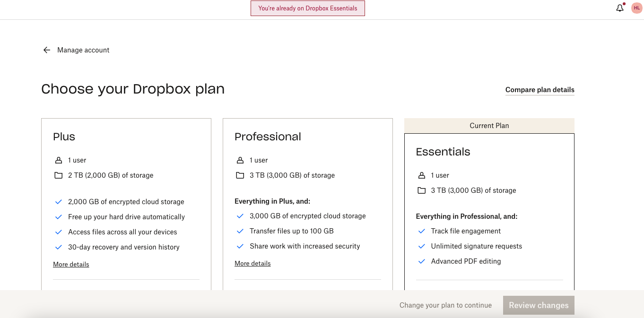Image resolution: width=644 pixels, height=318 pixels.
Task: Click the user icon in Professional card
Action: pos(240,160)
